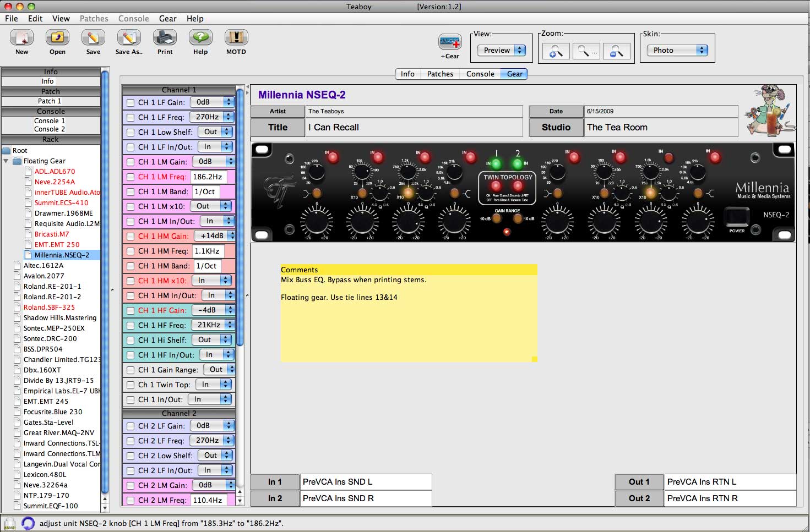Add gear with the +Gear icon
The height and width of the screenshot is (532, 810).
tap(450, 42)
